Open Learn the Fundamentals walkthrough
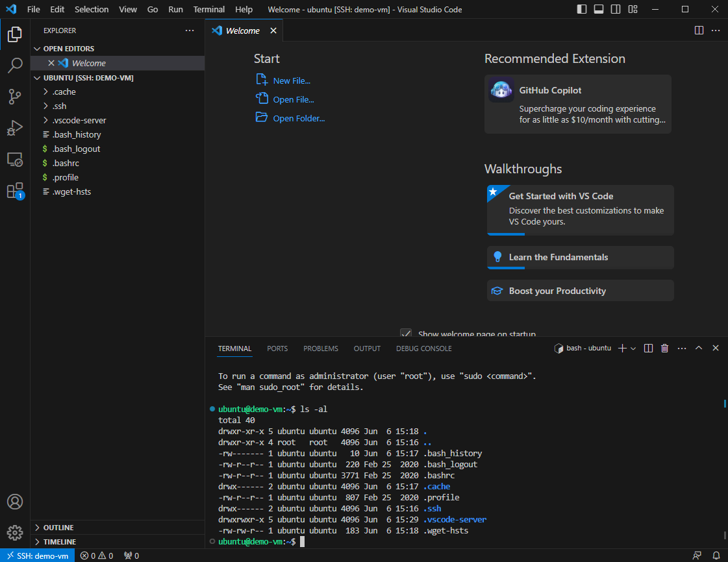This screenshot has width=728, height=562. pos(581,258)
